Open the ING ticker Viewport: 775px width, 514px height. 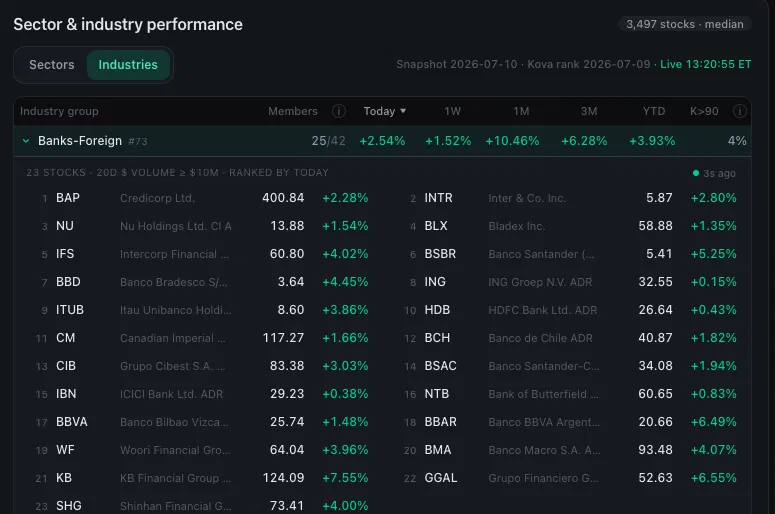pyautogui.click(x=435, y=282)
